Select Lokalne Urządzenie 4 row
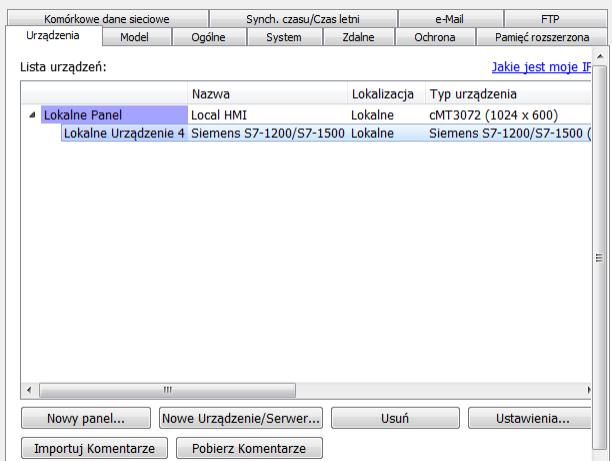Screen dimensions: 612x461 [x=123, y=134]
